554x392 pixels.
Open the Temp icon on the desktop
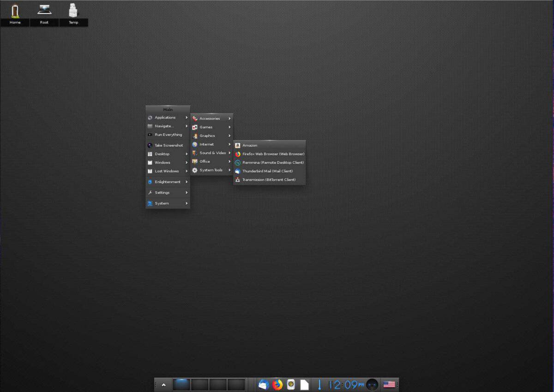73,10
